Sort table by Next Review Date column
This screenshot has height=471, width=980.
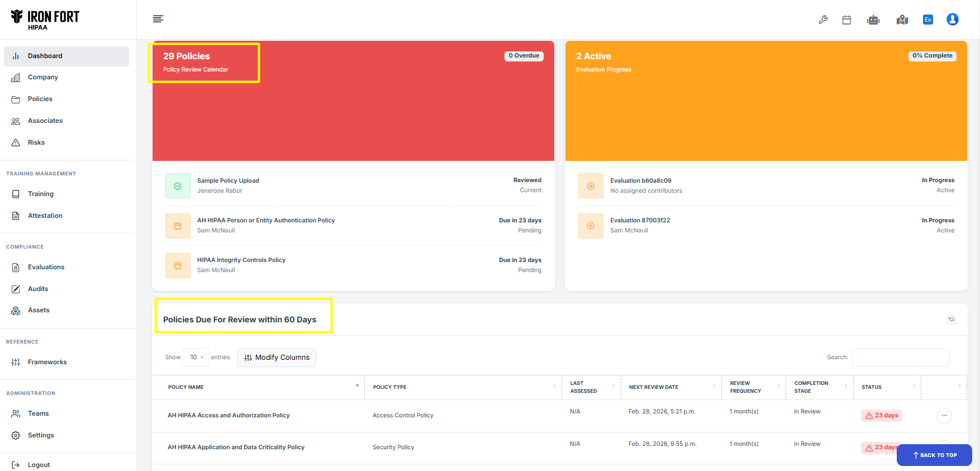pos(653,387)
